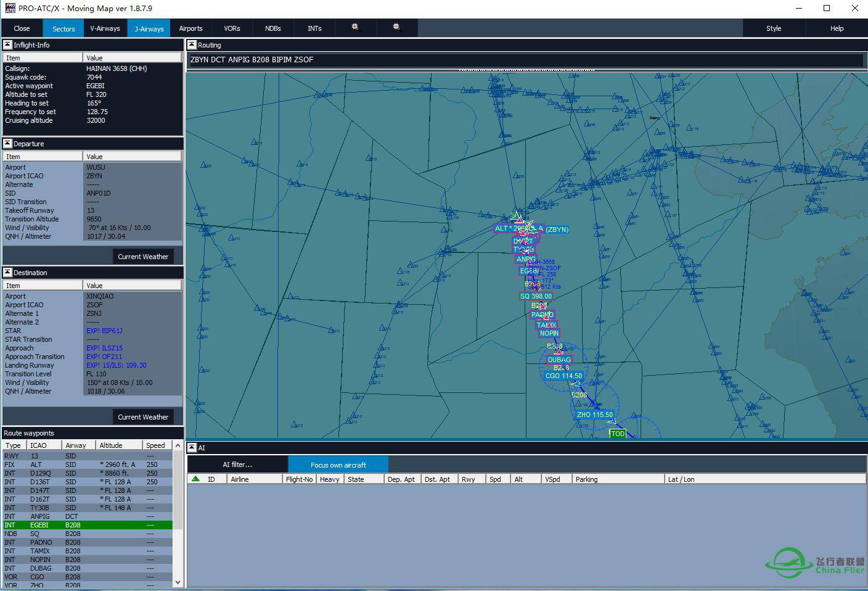Click the (ZBYN) airport label on map
This screenshot has width=868, height=591.
[557, 229]
